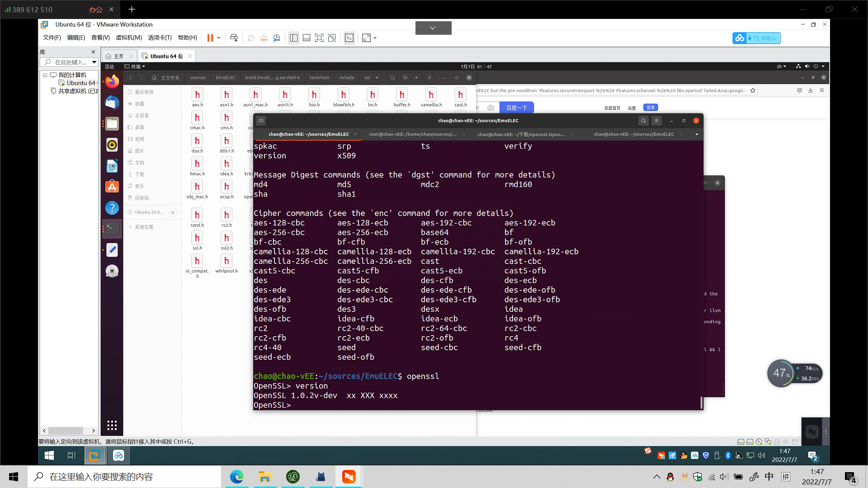The image size is (868, 488).
Task: Open the snapshot manager
Action: tap(277, 38)
